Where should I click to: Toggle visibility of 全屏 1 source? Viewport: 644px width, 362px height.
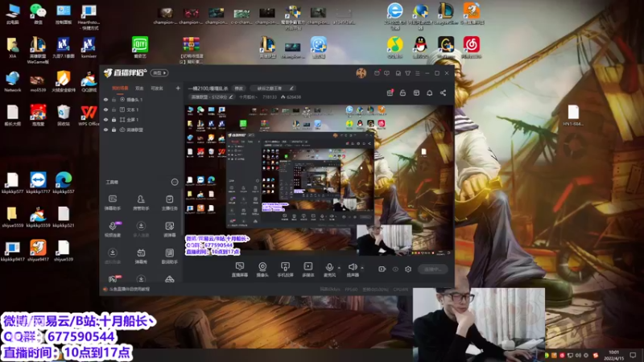[x=105, y=119]
